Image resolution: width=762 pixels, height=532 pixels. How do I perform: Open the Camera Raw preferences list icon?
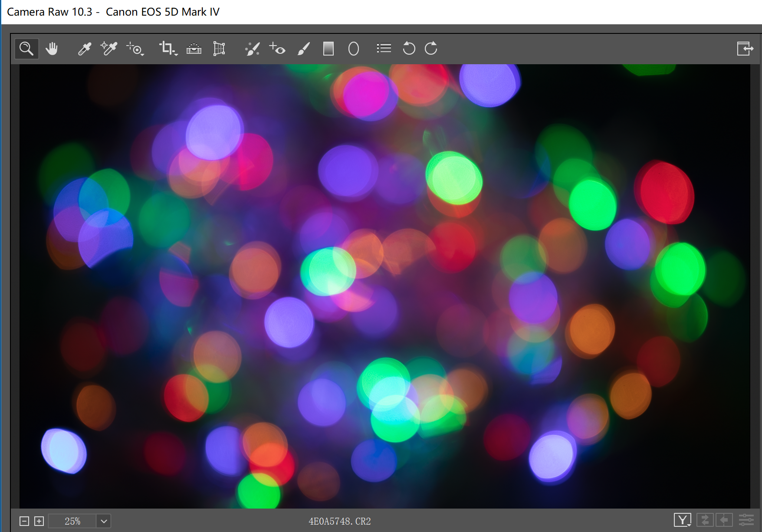point(384,49)
